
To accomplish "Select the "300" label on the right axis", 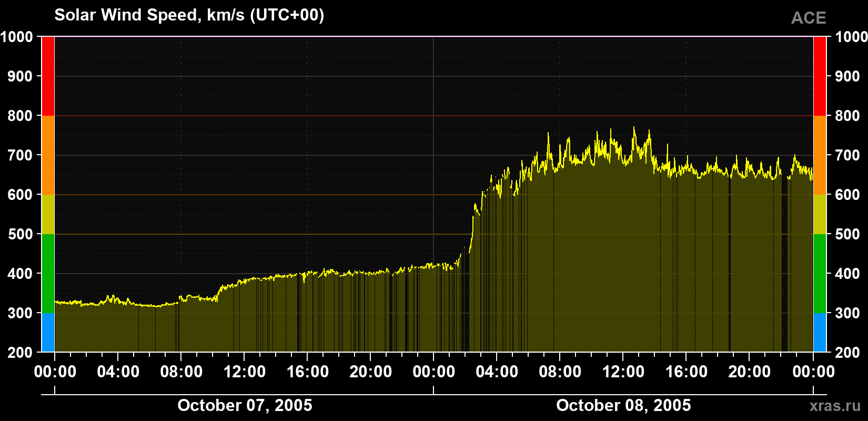I will (x=847, y=313).
